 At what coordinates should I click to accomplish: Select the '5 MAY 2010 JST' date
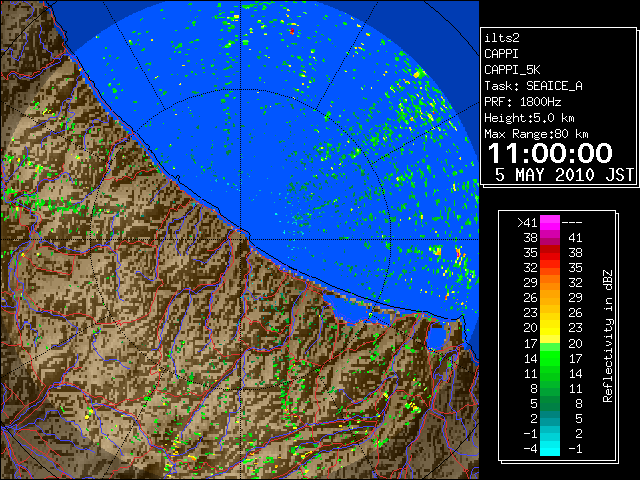tap(564, 175)
